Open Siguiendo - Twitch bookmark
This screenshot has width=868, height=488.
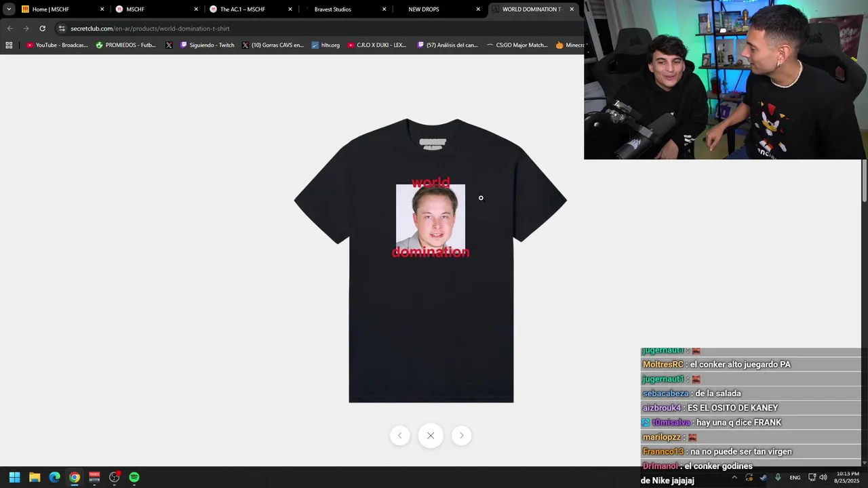coord(208,45)
